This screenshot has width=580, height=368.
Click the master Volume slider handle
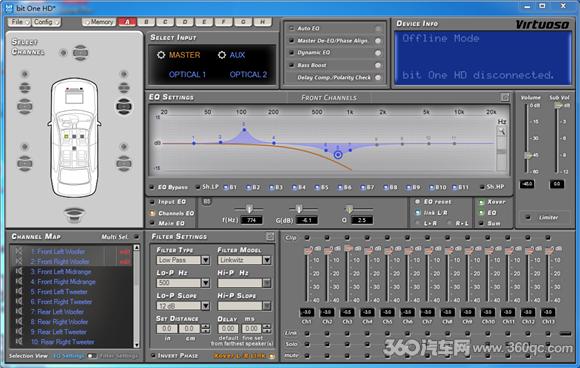pyautogui.click(x=528, y=155)
